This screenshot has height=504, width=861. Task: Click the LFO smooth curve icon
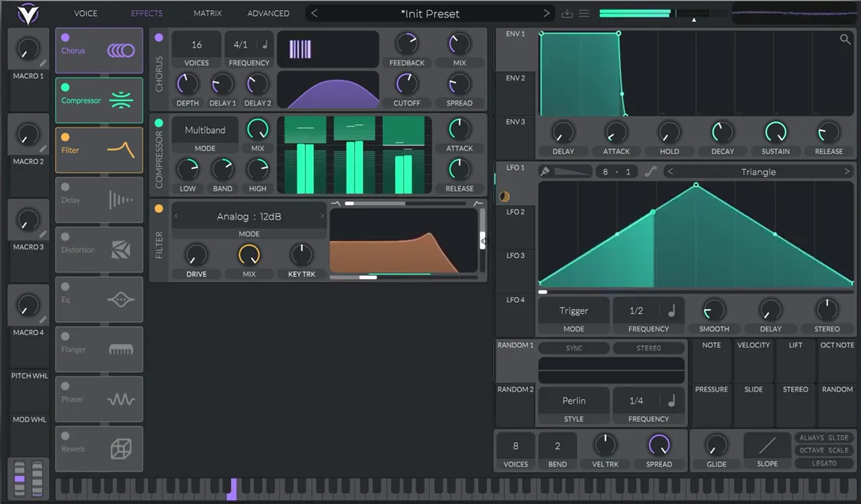tap(650, 171)
